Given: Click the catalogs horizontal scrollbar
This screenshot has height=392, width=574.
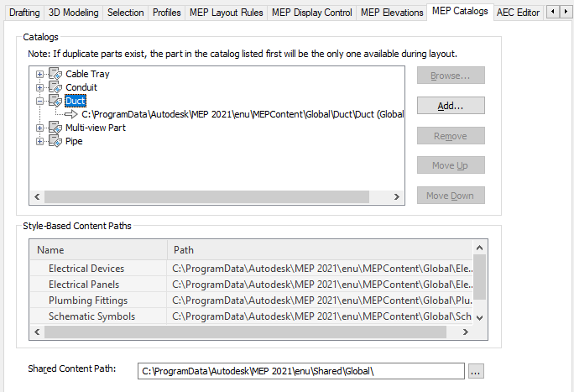Looking at the screenshot, I should tap(206, 196).
